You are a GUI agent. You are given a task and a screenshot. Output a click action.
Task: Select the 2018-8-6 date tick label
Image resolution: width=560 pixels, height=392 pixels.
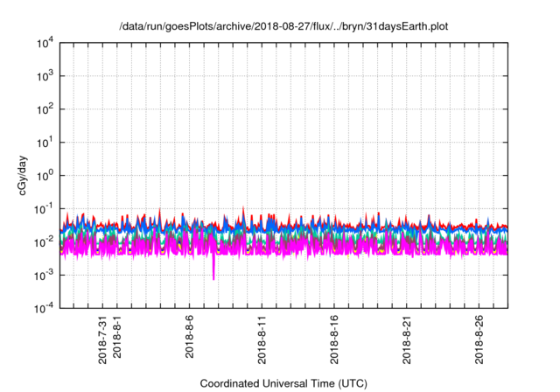click(190, 338)
